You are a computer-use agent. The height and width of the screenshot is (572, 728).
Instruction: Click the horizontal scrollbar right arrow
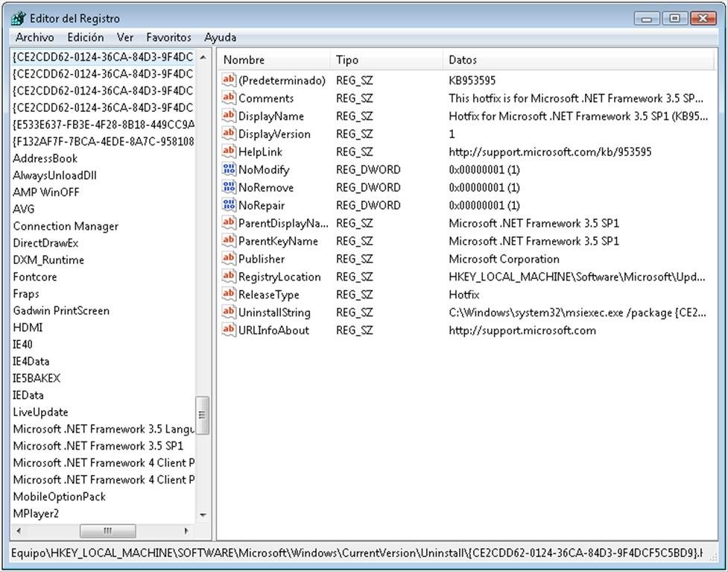(186, 531)
